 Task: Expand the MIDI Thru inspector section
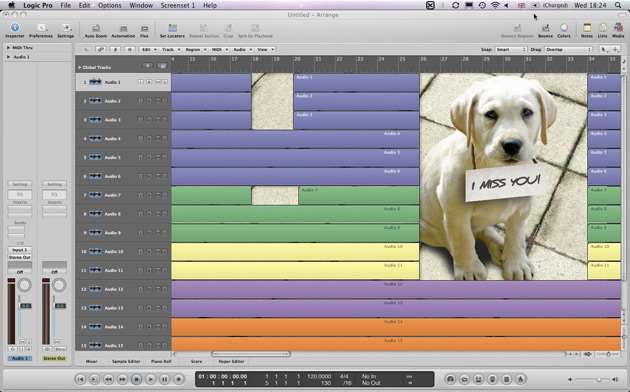click(8, 47)
